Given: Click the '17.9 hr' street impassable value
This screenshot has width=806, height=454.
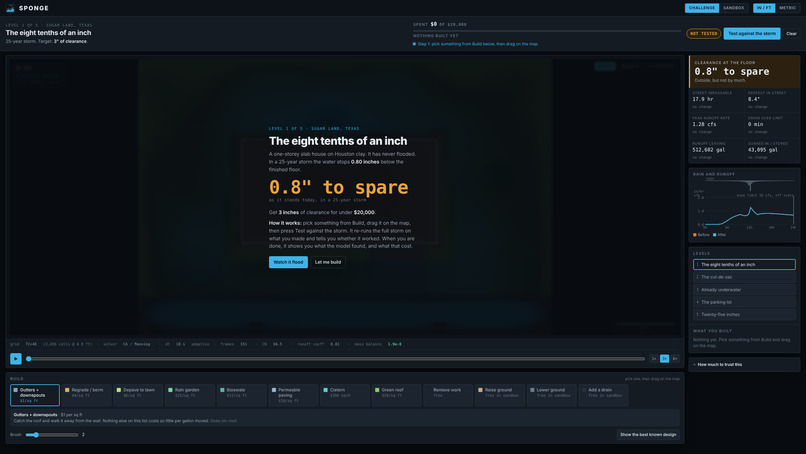Looking at the screenshot, I should pyautogui.click(x=702, y=99).
